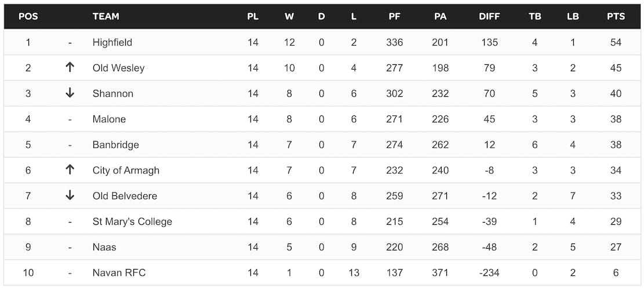Viewport: 644px width, 291px height.
Task: Click the PF column header
Action: [x=394, y=16]
